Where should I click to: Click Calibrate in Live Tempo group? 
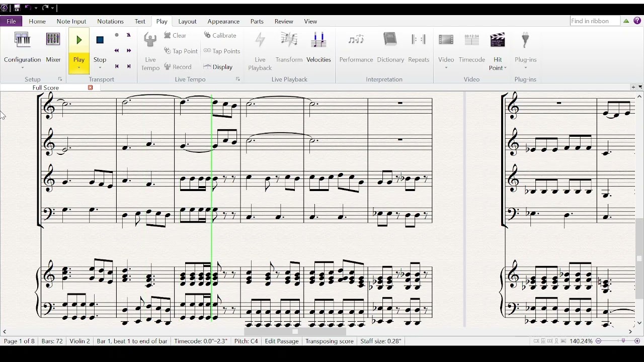point(220,35)
